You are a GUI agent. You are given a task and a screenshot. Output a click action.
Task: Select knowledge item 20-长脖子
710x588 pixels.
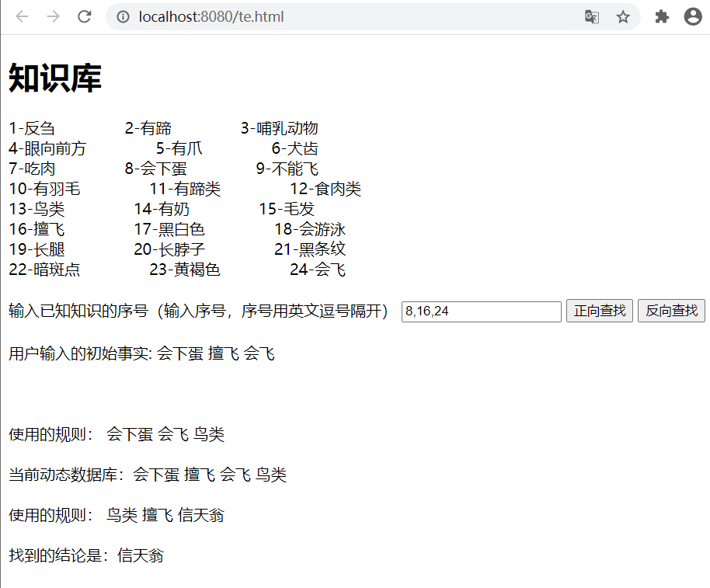169,249
